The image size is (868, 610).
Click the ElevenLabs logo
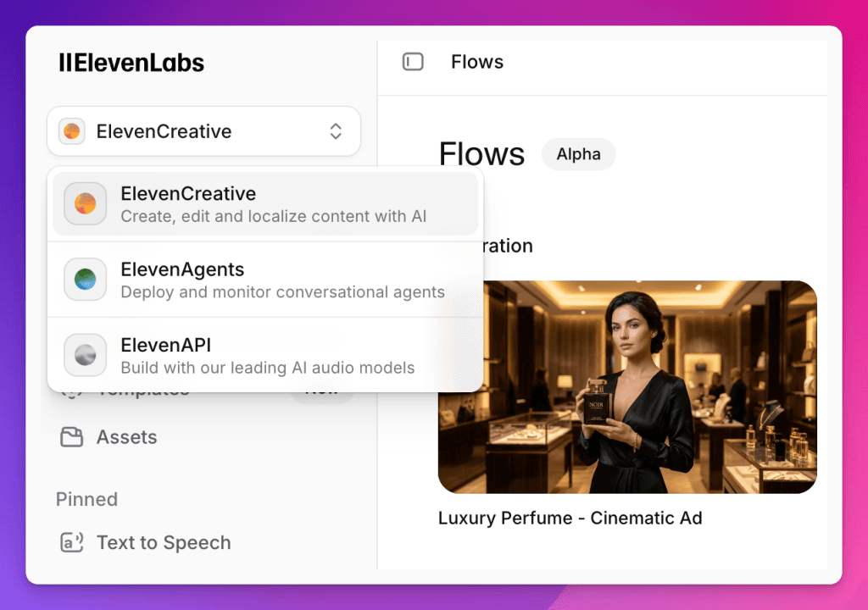tap(131, 63)
